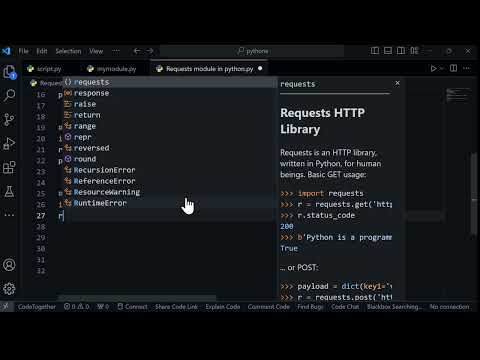Expand run options dropdown arrow
The image size is (480, 360).
click(x=441, y=69)
